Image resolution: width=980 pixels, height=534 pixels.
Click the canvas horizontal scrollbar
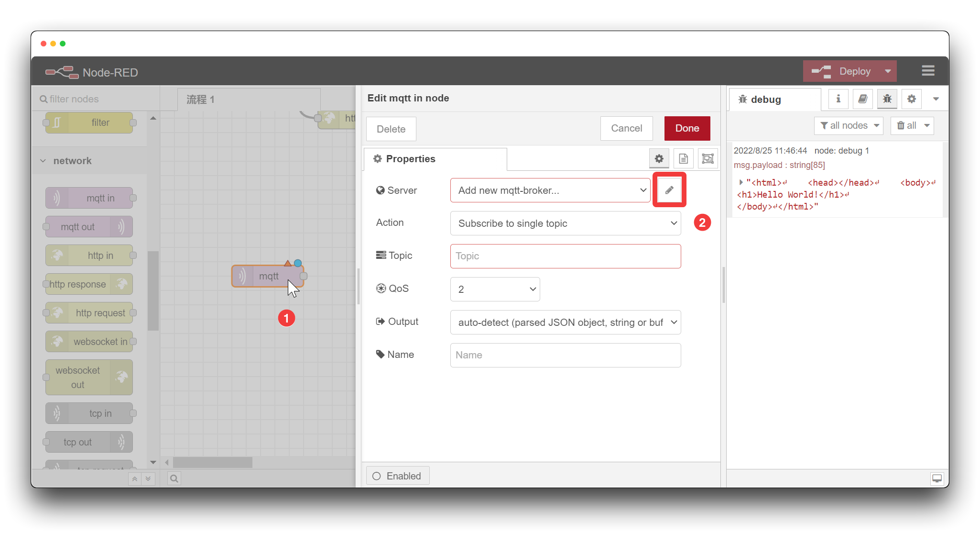tap(213, 462)
